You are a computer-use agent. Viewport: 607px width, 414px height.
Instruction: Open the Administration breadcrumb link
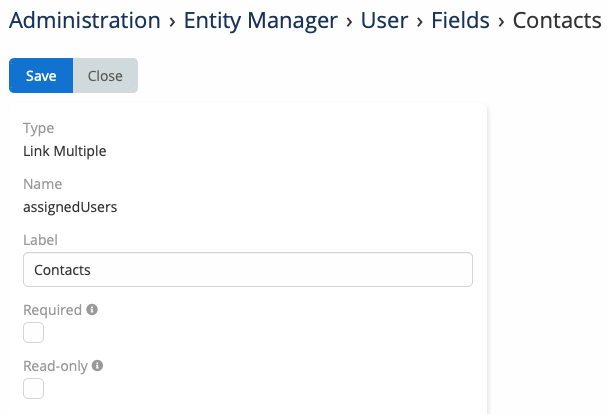[x=84, y=20]
